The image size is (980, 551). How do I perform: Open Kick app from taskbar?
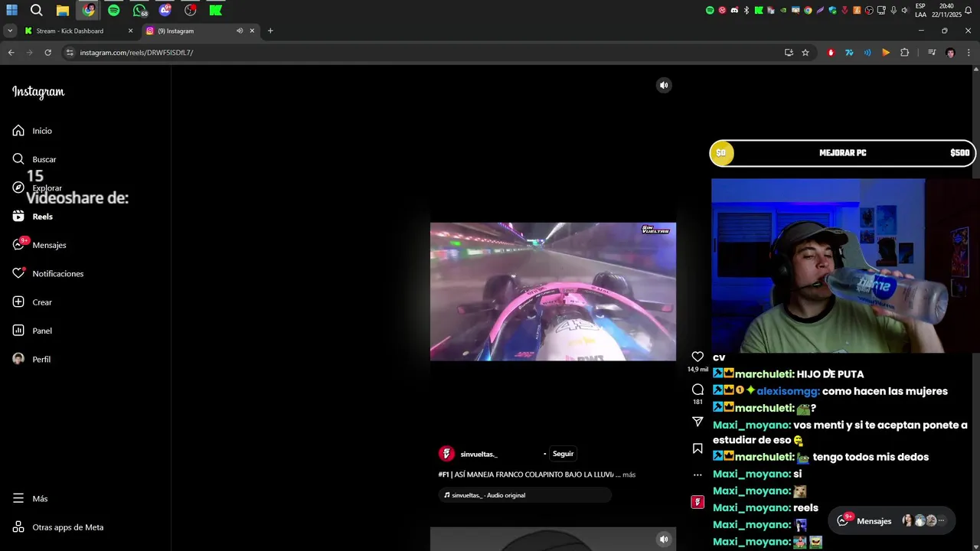pos(216,10)
